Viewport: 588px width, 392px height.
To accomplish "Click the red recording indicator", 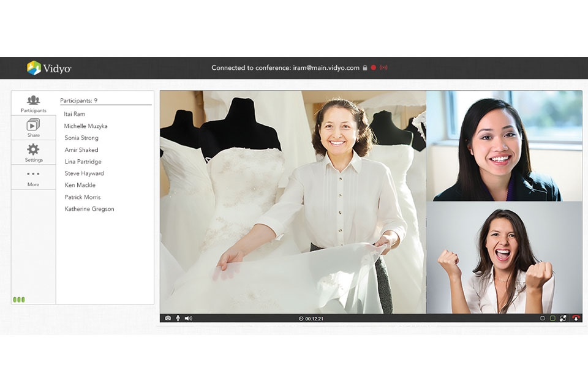I will pyautogui.click(x=374, y=67).
